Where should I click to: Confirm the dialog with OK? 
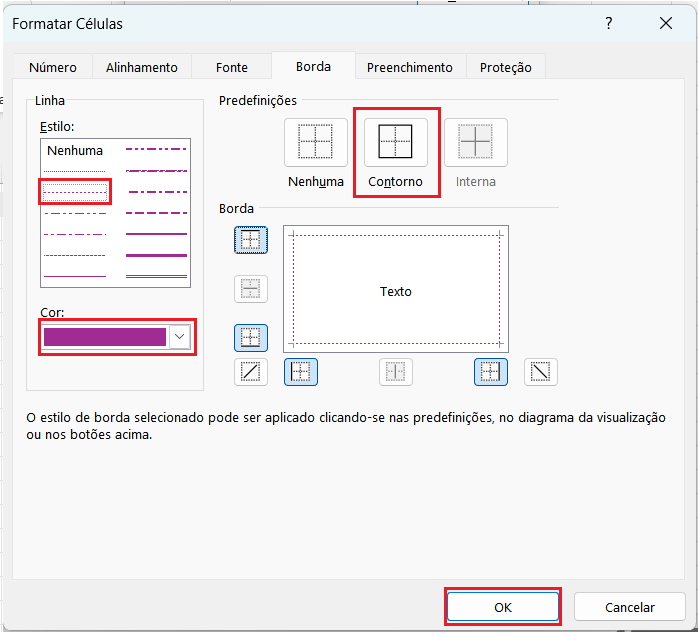coord(502,607)
